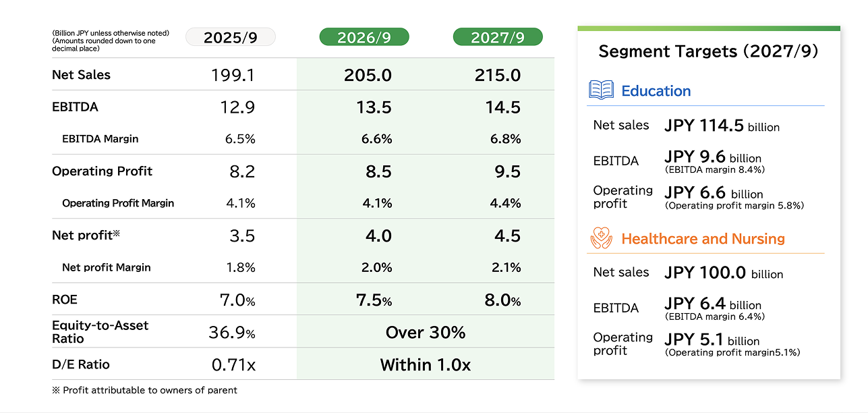This screenshot has height=413, width=868.
Task: Click the 215.0 net sales value
Action: (497, 75)
